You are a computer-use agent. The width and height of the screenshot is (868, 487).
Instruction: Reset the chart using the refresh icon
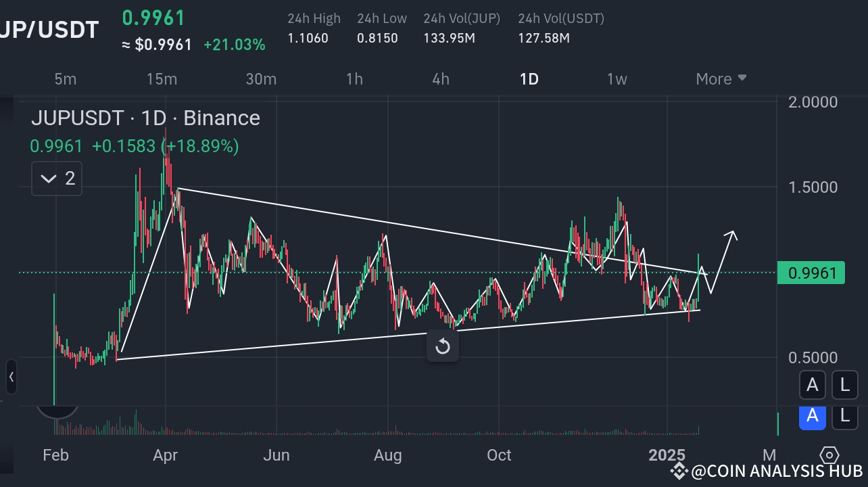tap(442, 346)
